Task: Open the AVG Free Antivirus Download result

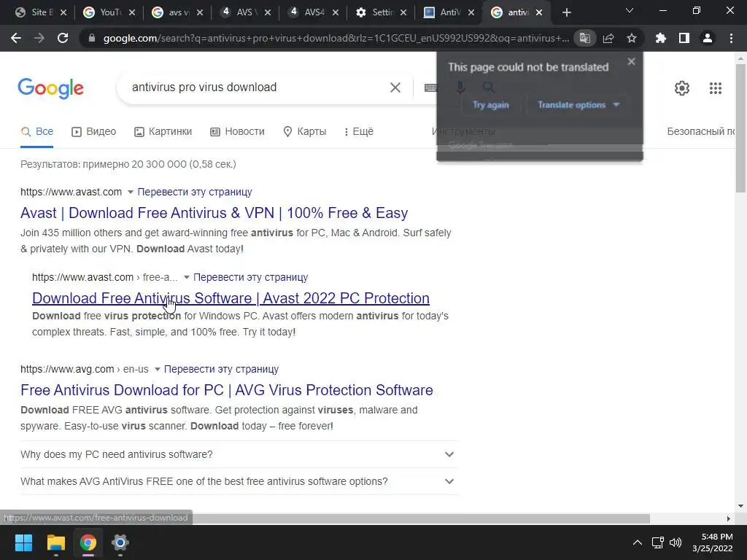Action: (x=227, y=390)
